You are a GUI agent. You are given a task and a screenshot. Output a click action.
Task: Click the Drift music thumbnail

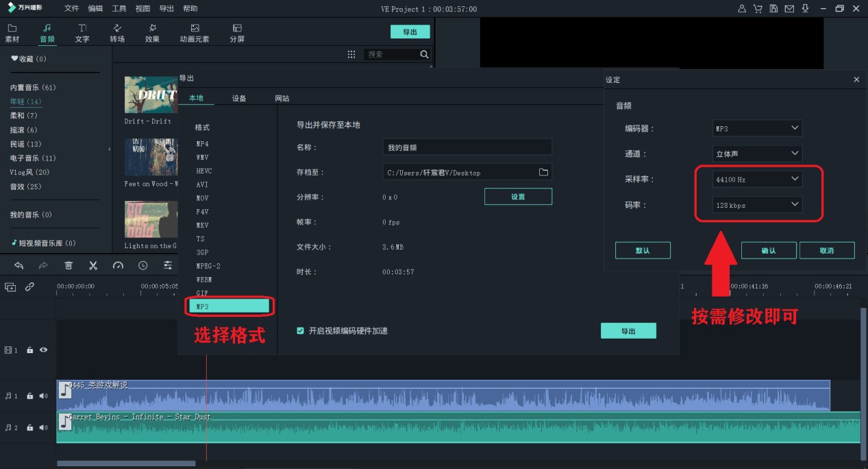tap(151, 94)
